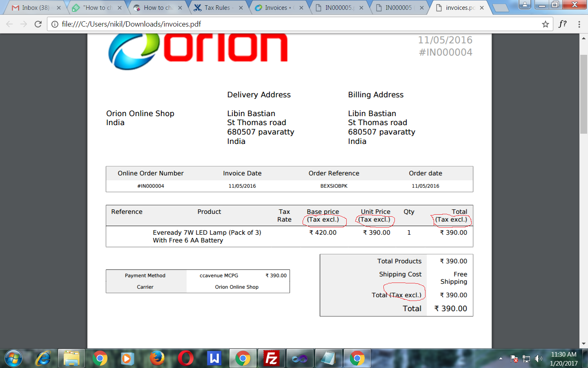This screenshot has width=588, height=368.
Task: Click the "Shipping Cost" label
Action: pos(400,274)
